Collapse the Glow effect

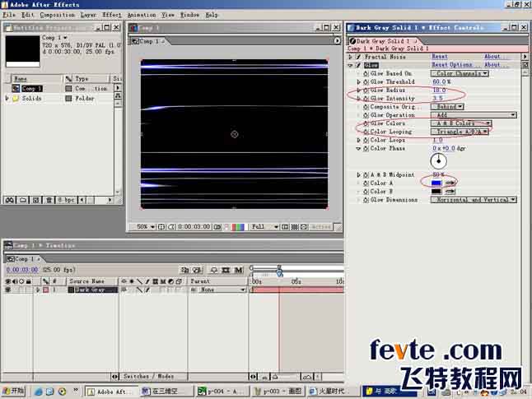coord(351,65)
